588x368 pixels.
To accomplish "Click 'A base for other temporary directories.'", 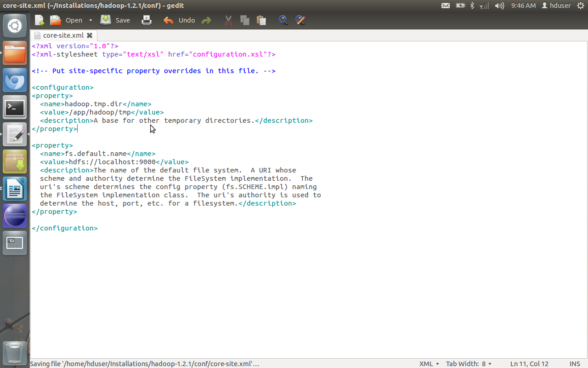I will pyautogui.click(x=174, y=121).
